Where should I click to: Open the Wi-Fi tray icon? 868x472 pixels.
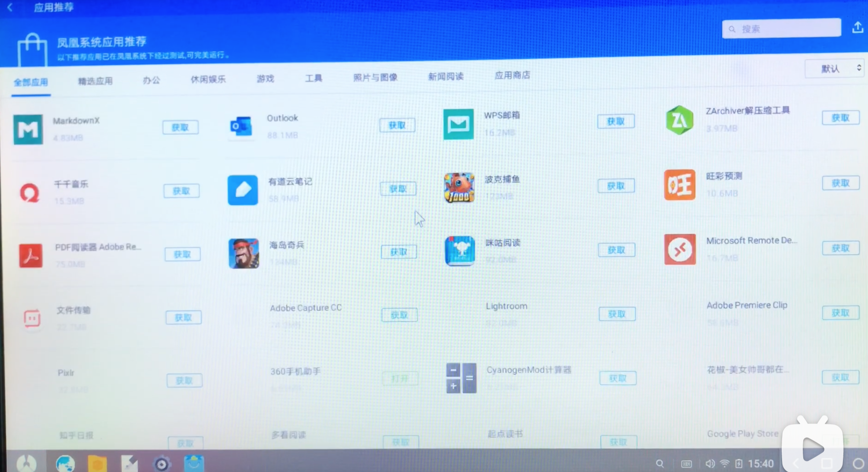point(725,464)
